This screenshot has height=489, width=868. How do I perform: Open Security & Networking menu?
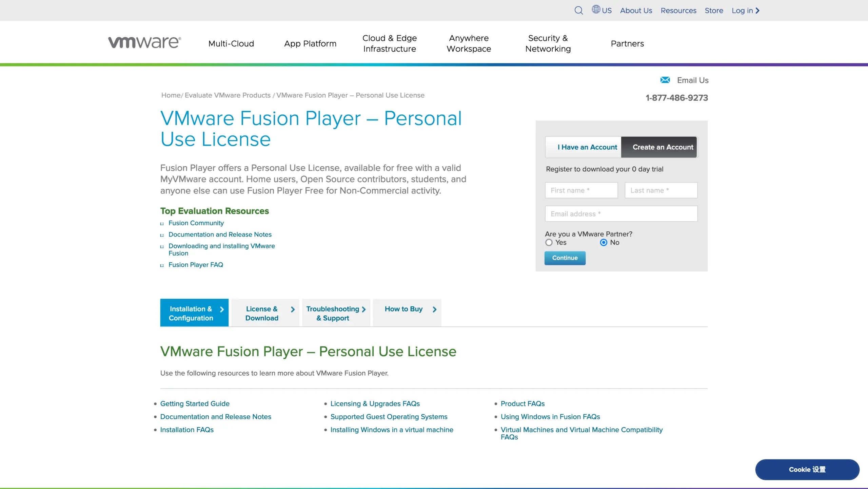[x=548, y=43]
